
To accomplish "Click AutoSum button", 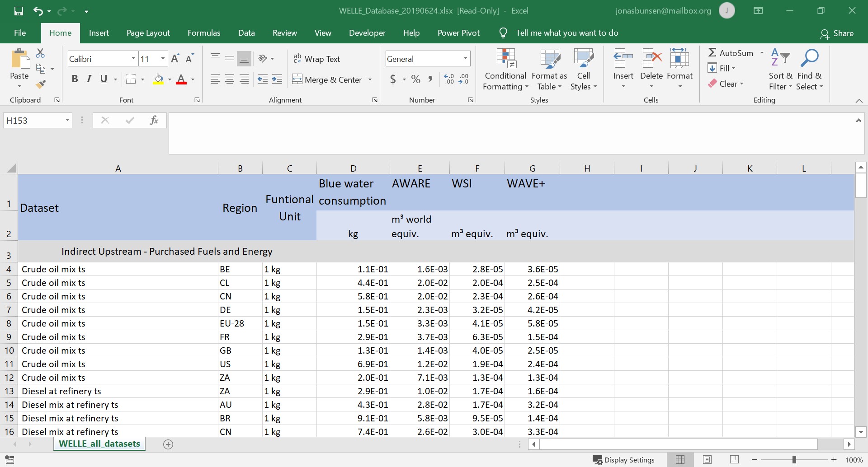I will [x=731, y=53].
